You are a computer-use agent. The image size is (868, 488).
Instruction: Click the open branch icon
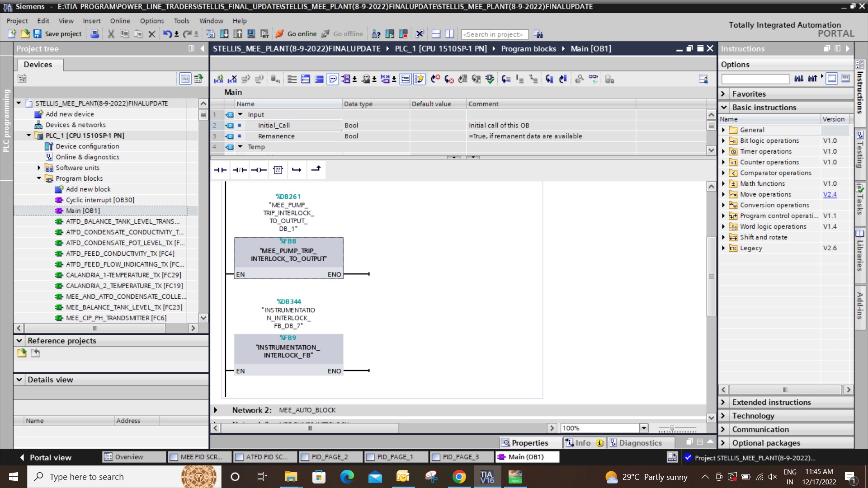click(x=297, y=170)
